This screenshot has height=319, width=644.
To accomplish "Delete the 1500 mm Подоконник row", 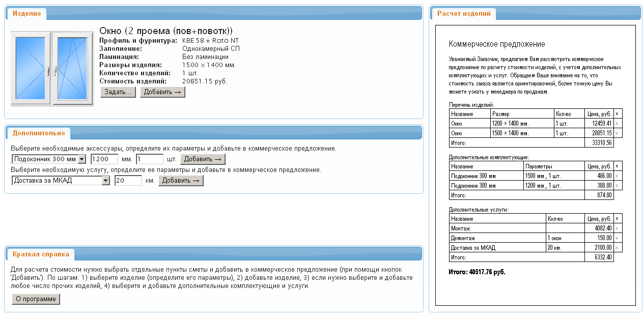I will [618, 176].
